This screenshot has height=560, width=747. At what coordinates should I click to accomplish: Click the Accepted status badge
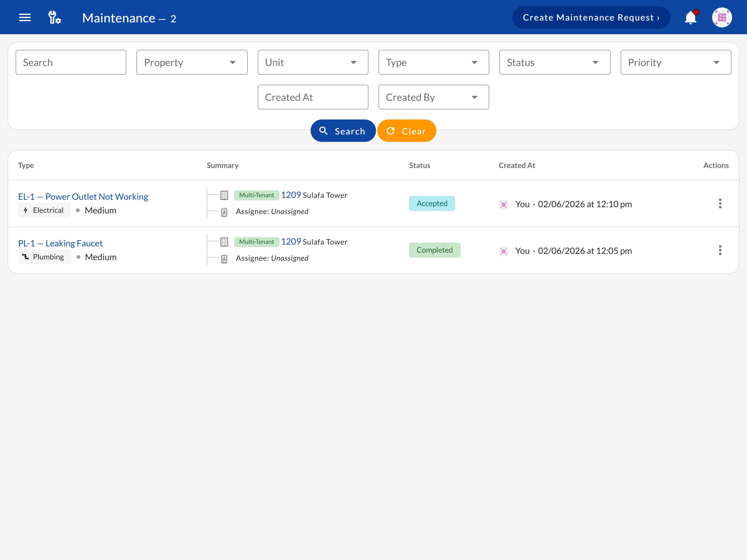click(x=432, y=203)
